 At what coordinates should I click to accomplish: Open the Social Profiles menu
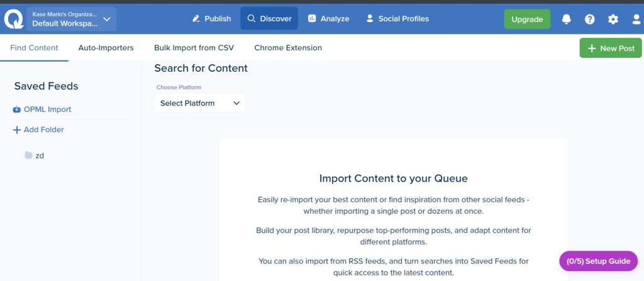point(397,18)
